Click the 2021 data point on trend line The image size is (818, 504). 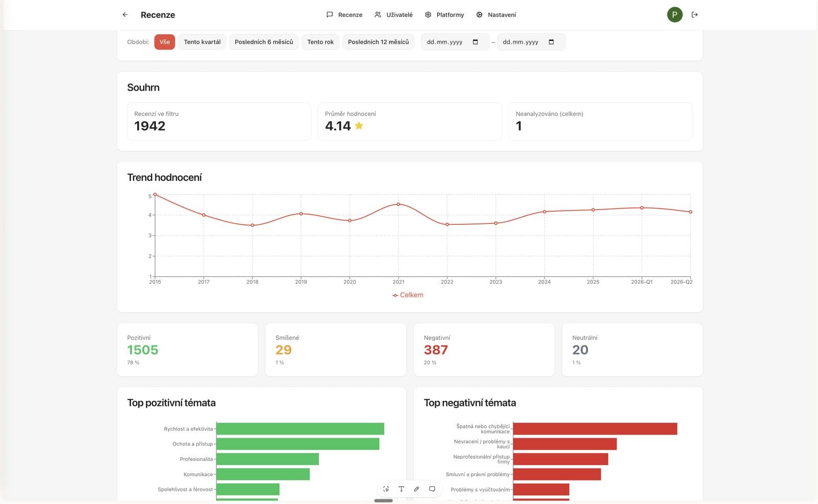pyautogui.click(x=398, y=204)
